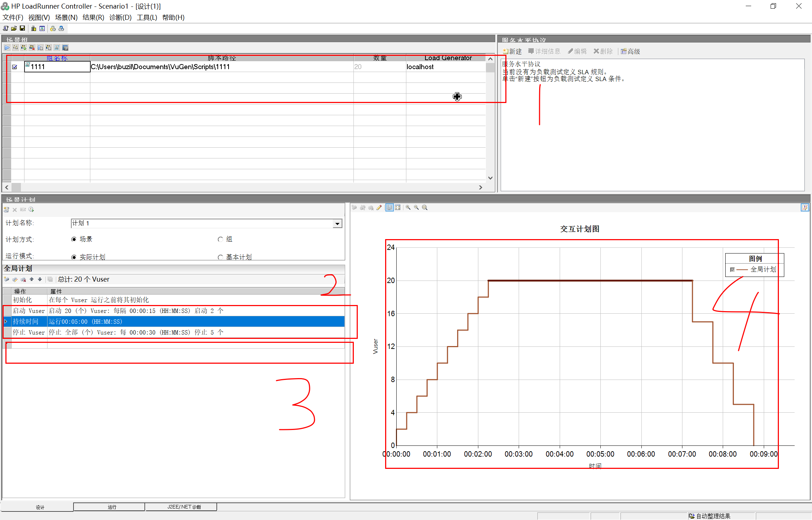Click the Add Group icon with green plus
The width and height of the screenshot is (812, 520).
tap(24, 48)
